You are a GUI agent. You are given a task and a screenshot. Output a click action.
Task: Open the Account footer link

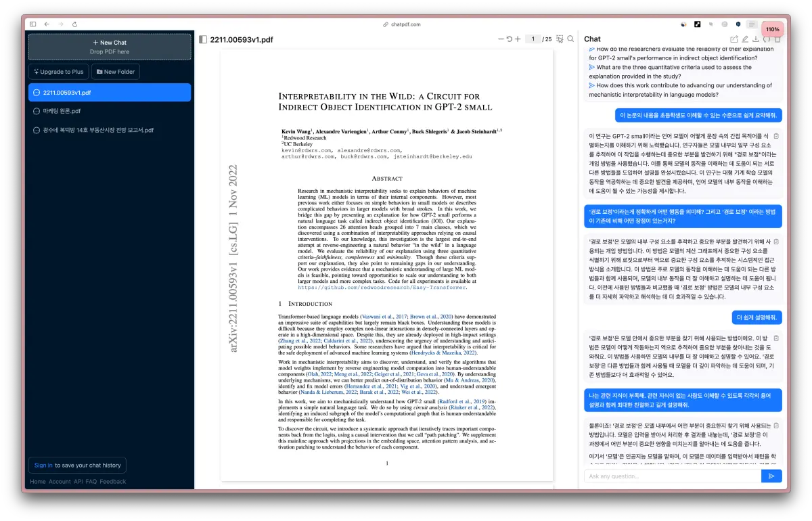coord(60,482)
